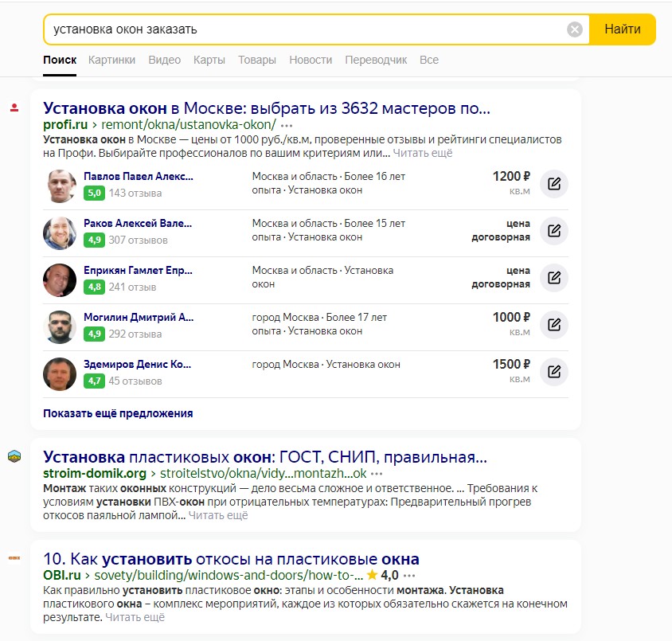Click the 292 отзыва review count

click(135, 334)
